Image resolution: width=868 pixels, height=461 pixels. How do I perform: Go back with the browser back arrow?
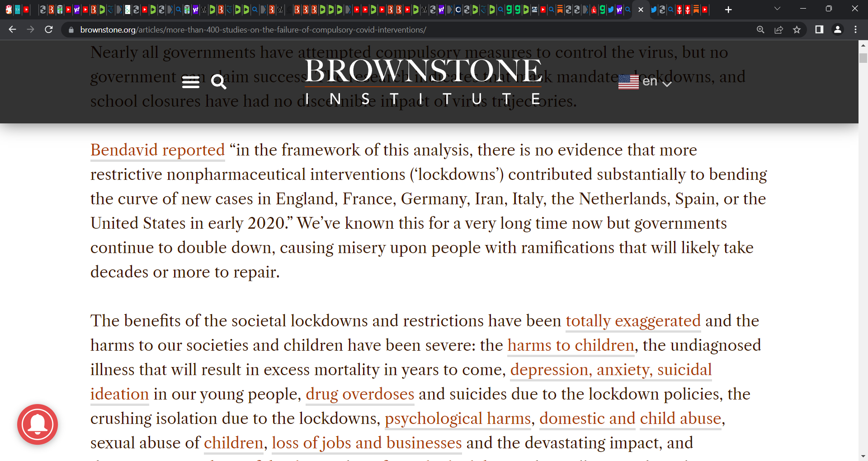[12, 29]
